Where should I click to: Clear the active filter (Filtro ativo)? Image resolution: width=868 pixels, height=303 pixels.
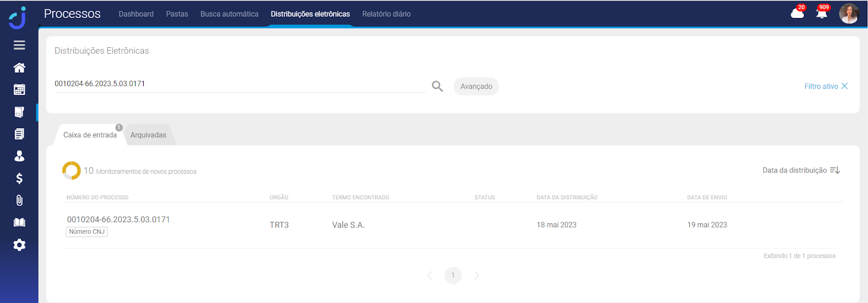844,86
